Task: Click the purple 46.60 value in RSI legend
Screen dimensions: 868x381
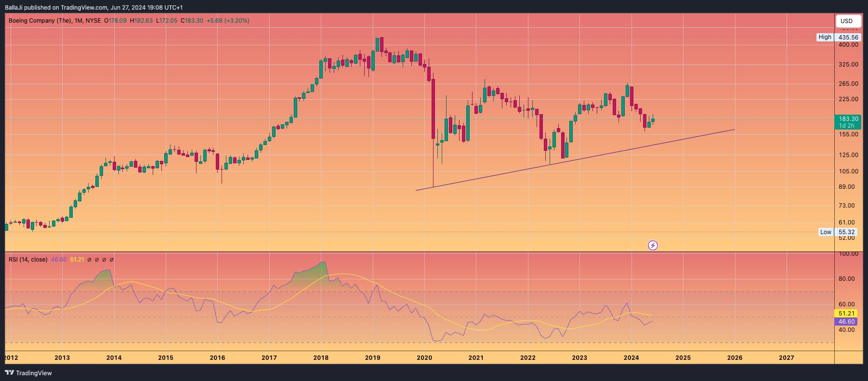Action: pos(59,260)
